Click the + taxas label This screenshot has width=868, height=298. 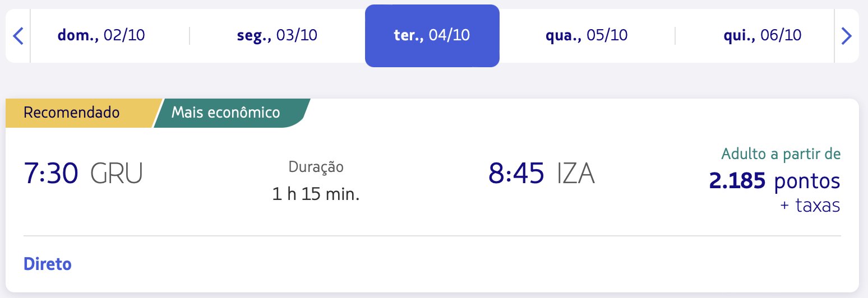coord(810,206)
